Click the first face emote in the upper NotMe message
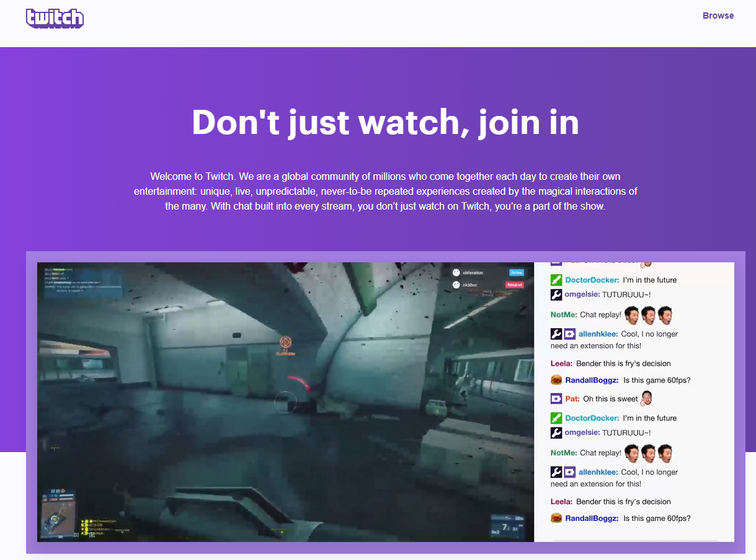The image size is (756, 560). click(632, 315)
